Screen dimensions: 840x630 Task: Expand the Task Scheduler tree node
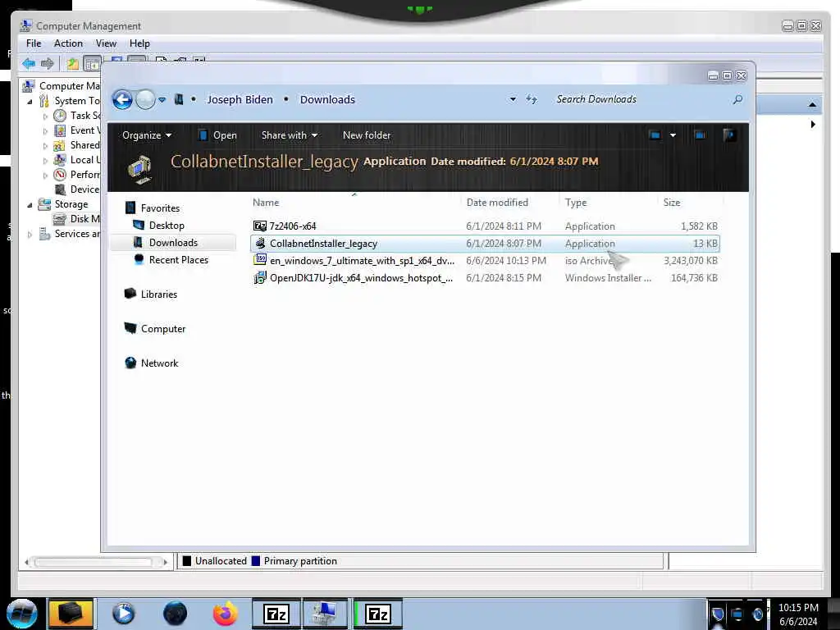point(46,116)
